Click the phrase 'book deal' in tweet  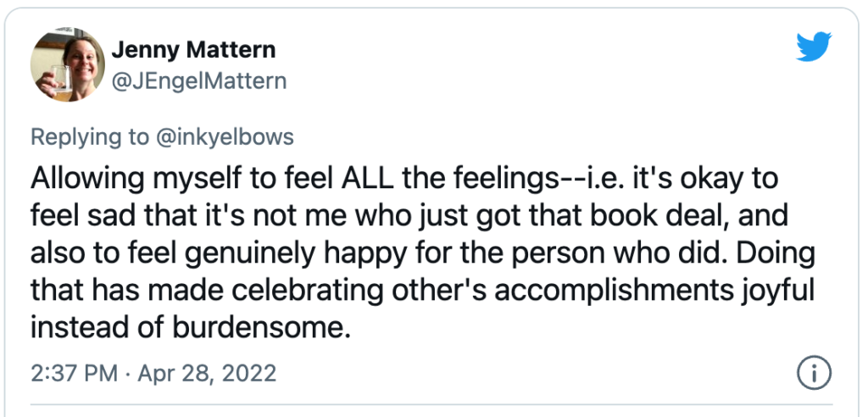(x=658, y=215)
